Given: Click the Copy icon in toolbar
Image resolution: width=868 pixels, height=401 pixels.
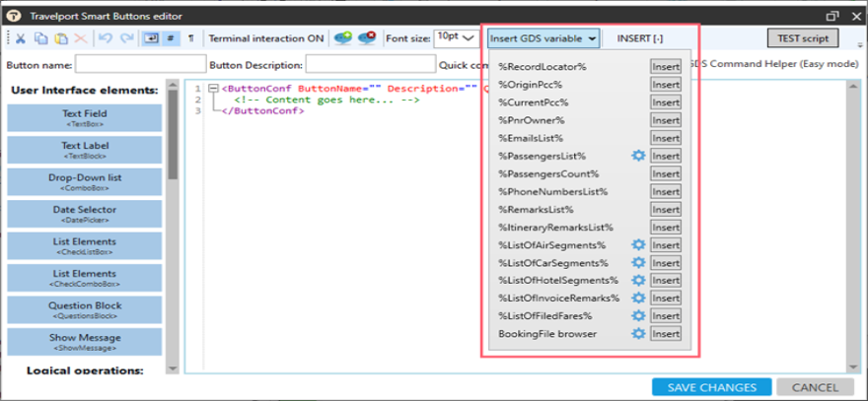Looking at the screenshot, I should pos(41,38).
